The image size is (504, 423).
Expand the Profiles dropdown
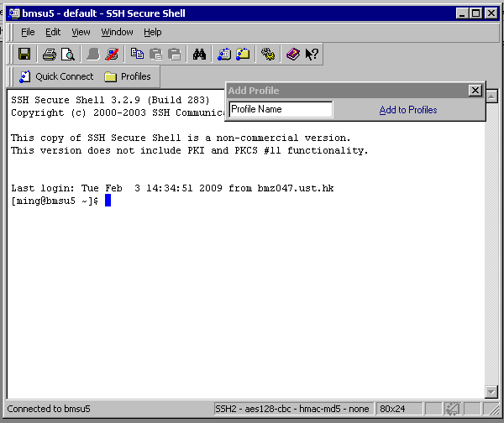(128, 76)
